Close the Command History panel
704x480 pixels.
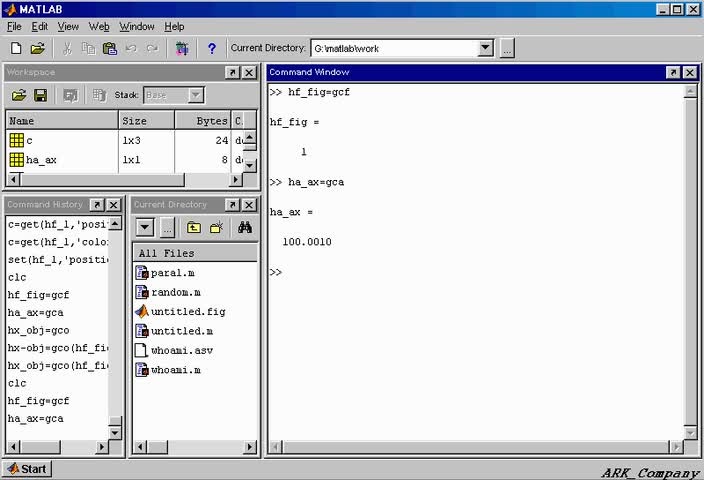114,205
